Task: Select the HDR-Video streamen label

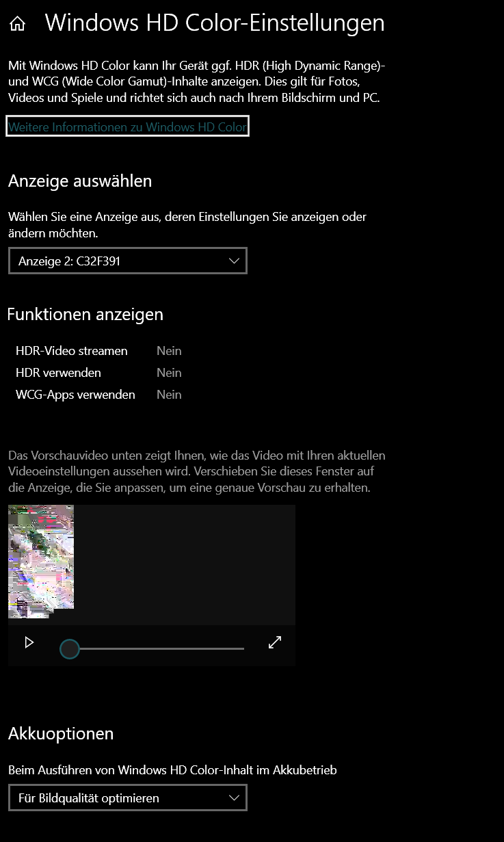Action: [x=72, y=351]
